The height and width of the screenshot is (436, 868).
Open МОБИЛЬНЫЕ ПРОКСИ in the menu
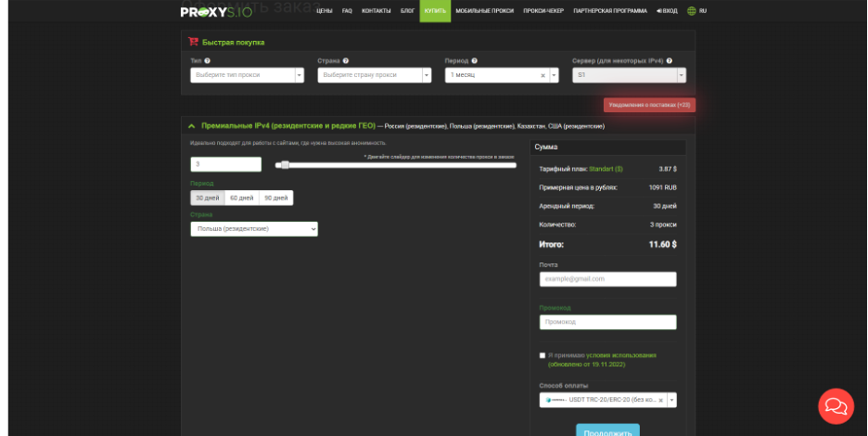[x=485, y=11]
